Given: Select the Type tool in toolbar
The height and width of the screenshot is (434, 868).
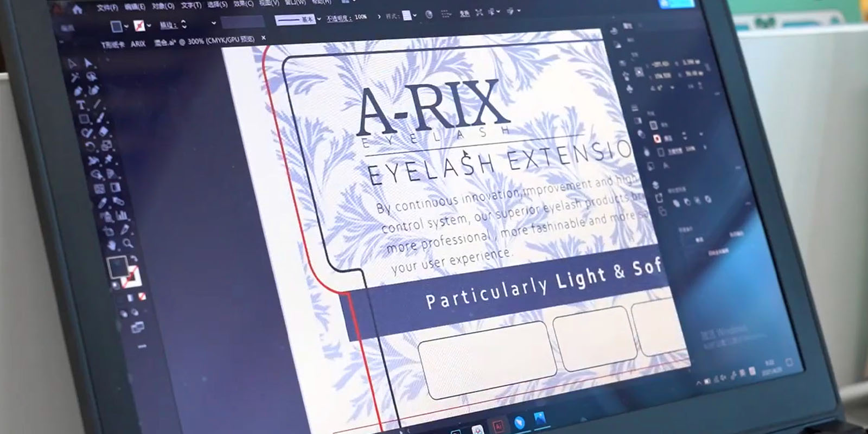Looking at the screenshot, I should click(x=81, y=105).
